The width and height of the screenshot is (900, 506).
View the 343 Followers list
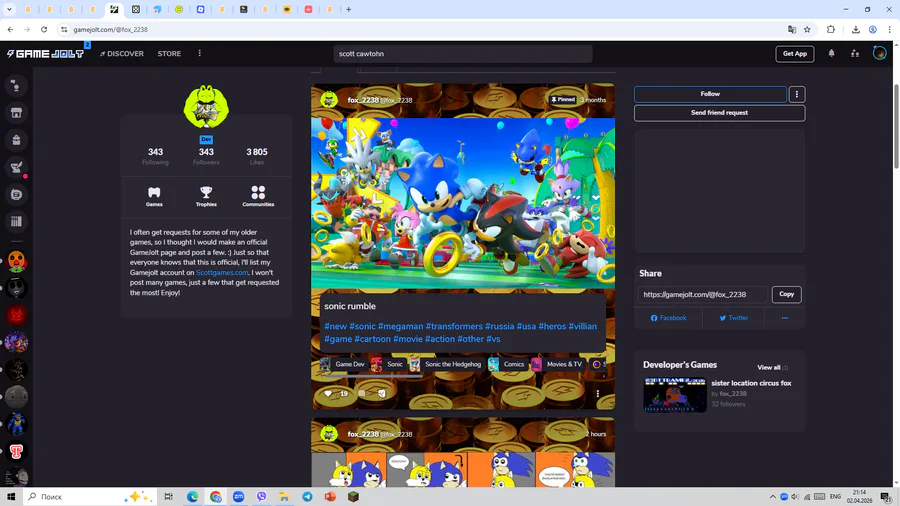click(x=206, y=156)
